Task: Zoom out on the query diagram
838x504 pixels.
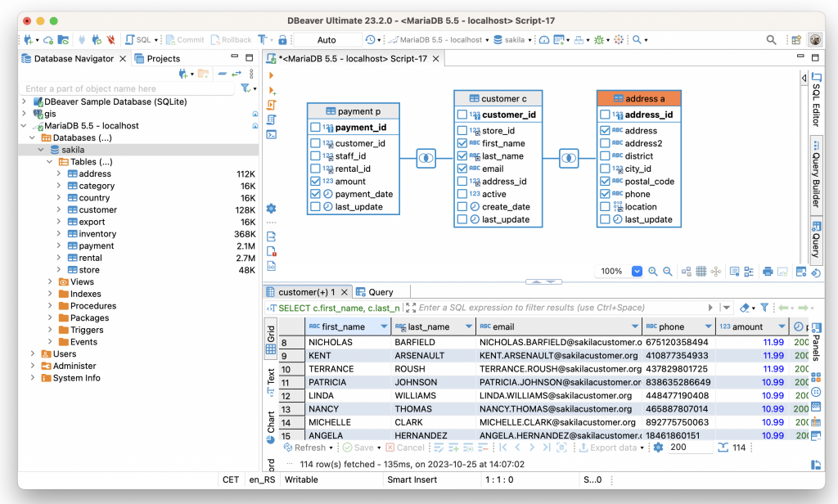Action: [668, 272]
